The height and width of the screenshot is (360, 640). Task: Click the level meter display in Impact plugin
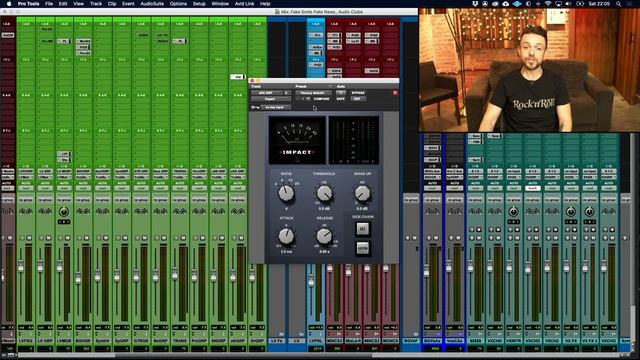(353, 140)
